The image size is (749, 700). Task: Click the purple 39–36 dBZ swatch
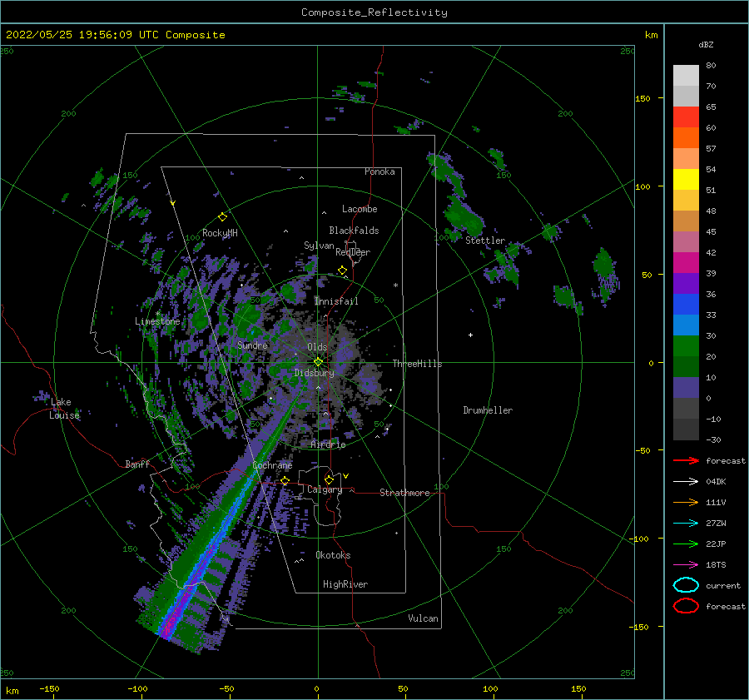(686, 283)
